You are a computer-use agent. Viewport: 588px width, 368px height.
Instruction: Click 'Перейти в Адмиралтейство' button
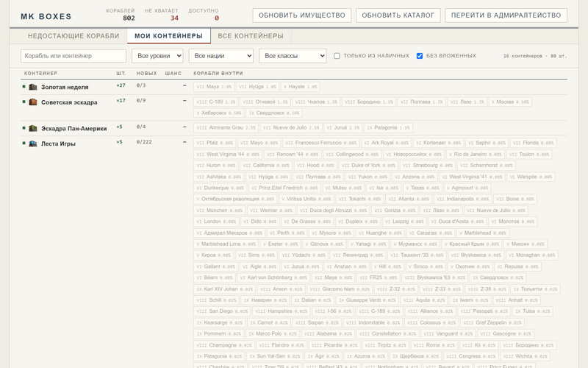pos(506,15)
